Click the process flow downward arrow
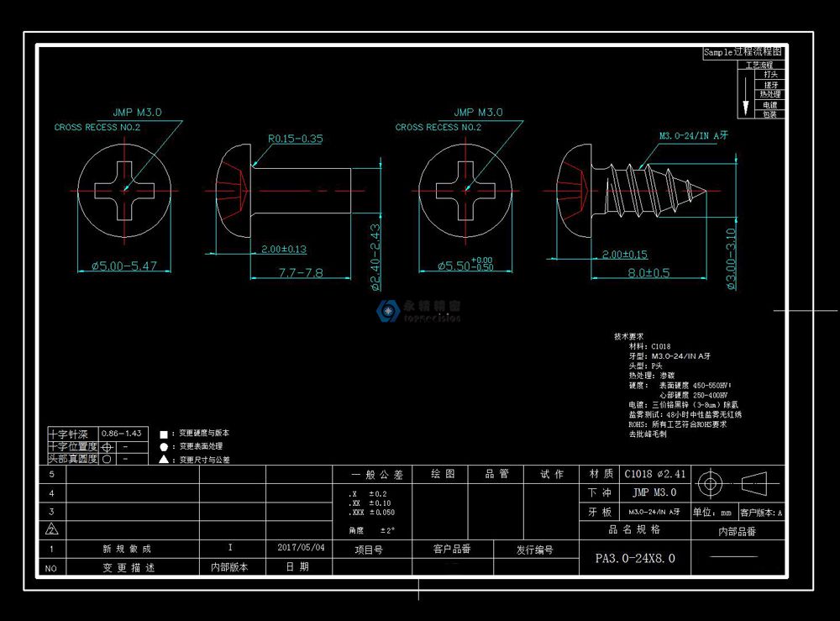This screenshot has height=621, width=840. [744, 94]
